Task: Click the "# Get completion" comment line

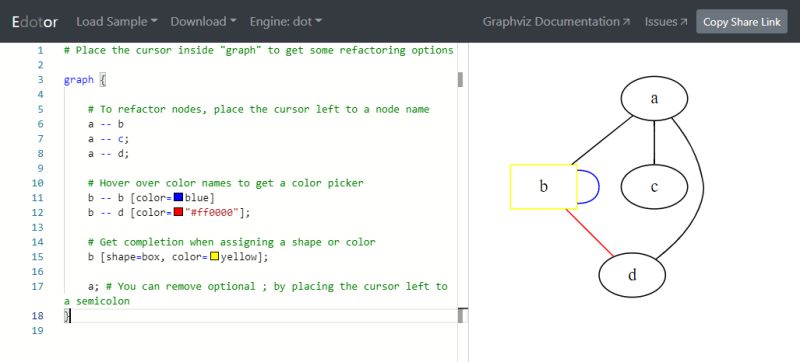Action: [232, 242]
